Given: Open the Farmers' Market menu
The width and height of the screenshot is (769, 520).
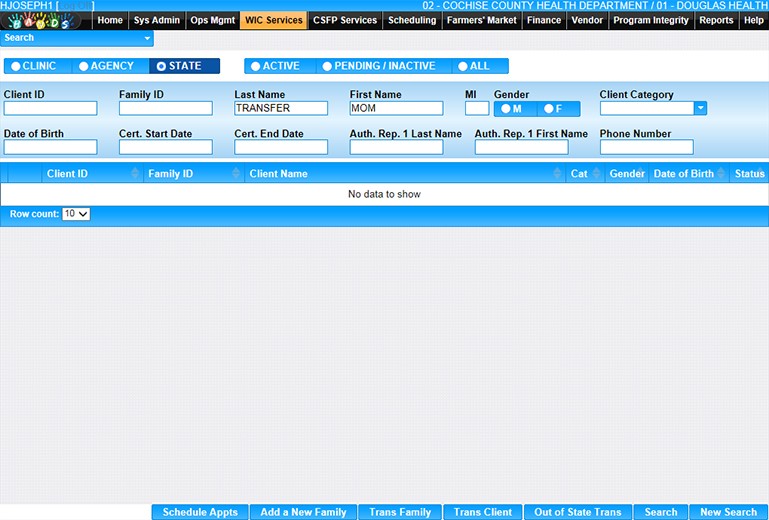Looking at the screenshot, I should 482,20.
